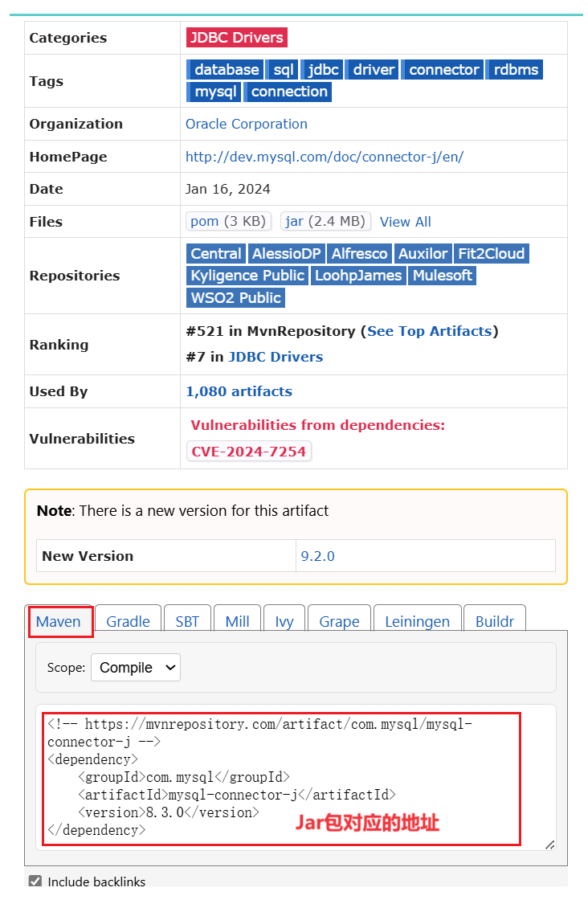The width and height of the screenshot is (588, 904).
Task: Switch to the Maven tab
Action: tap(58, 621)
